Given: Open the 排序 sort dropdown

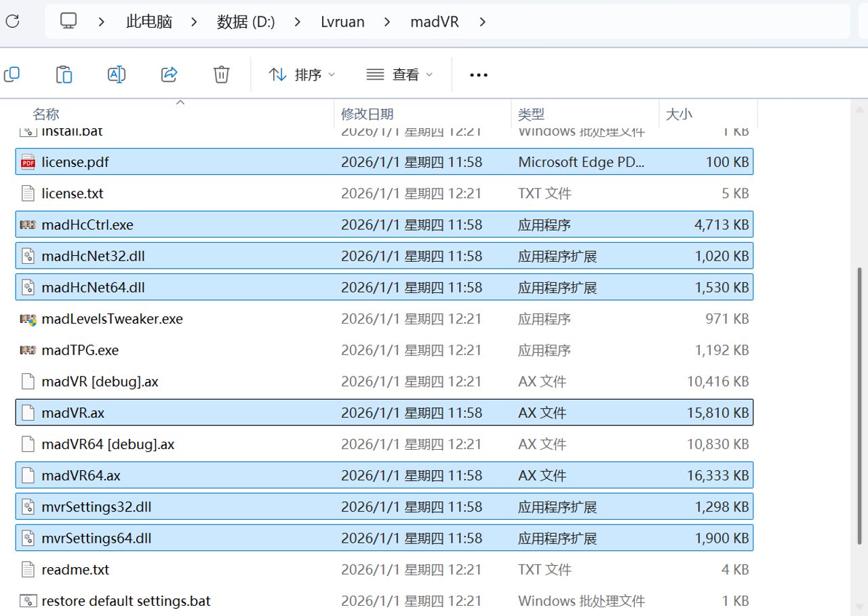Looking at the screenshot, I should click(x=302, y=75).
